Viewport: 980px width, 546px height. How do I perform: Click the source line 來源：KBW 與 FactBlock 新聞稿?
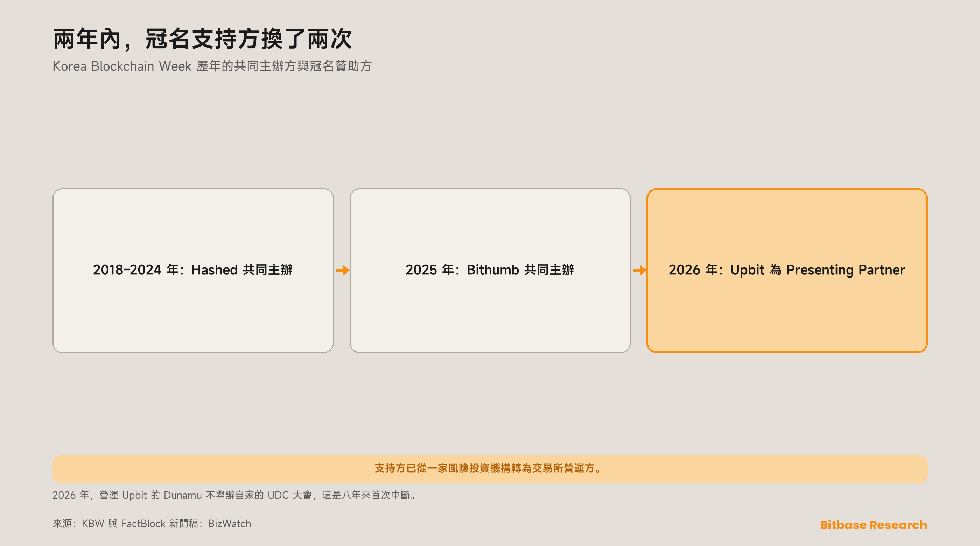coord(152,524)
